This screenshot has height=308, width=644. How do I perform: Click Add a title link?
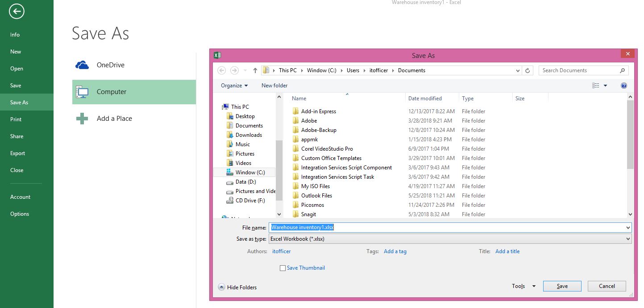point(507,251)
